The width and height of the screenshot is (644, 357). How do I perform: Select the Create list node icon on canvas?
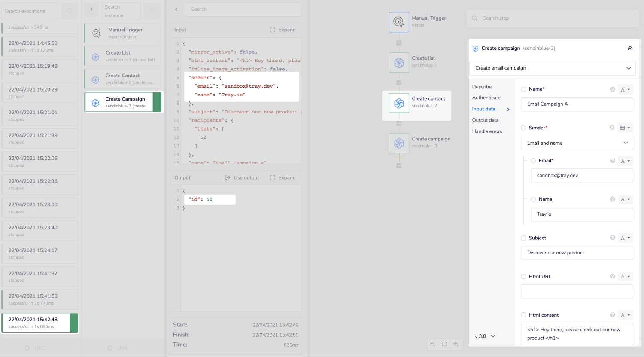pos(399,63)
